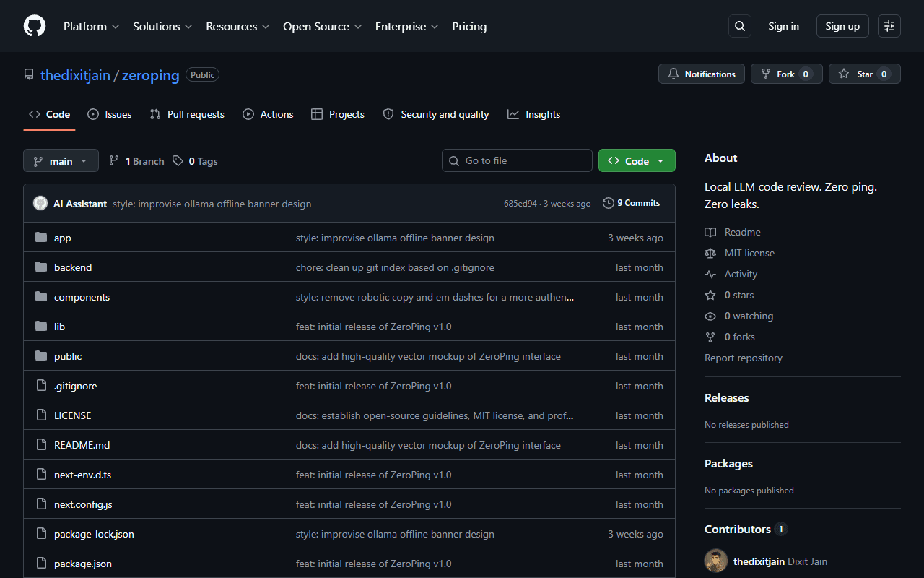The image size is (924, 578).
Task: Expand the main branch dropdown
Action: 61,160
